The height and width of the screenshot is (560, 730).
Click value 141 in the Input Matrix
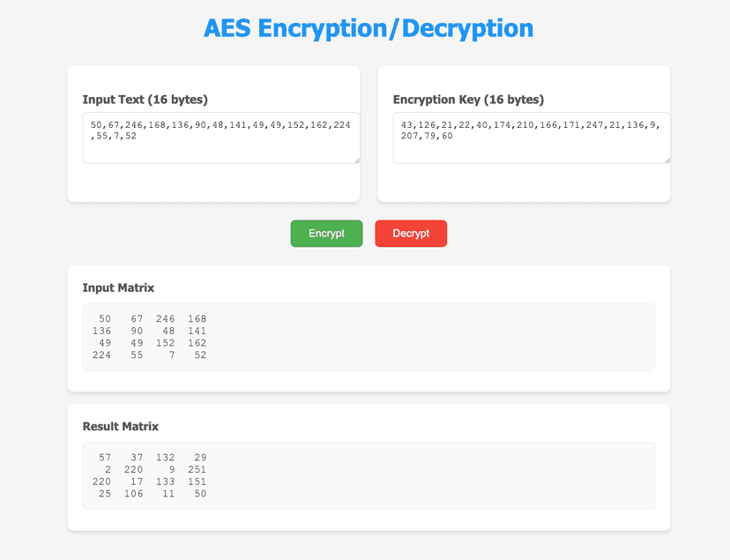[196, 331]
